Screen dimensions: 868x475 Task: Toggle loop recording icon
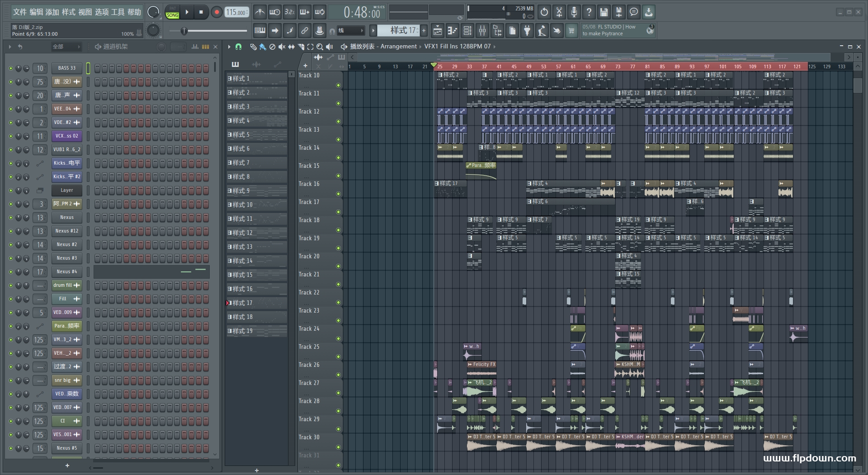click(320, 12)
